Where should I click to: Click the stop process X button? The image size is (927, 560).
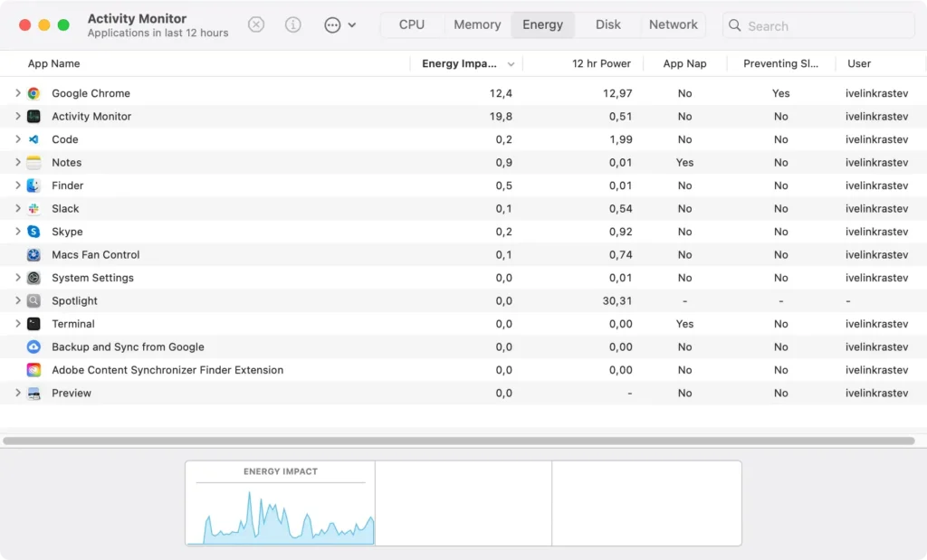click(256, 24)
